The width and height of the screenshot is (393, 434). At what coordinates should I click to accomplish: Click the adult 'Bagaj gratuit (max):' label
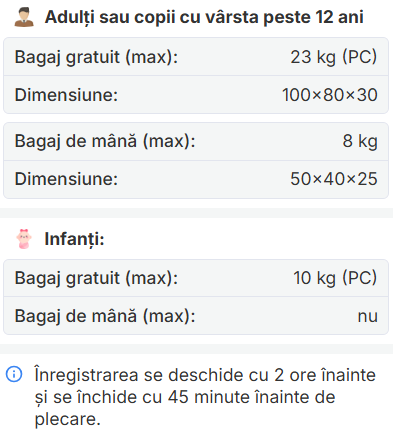[96, 57]
